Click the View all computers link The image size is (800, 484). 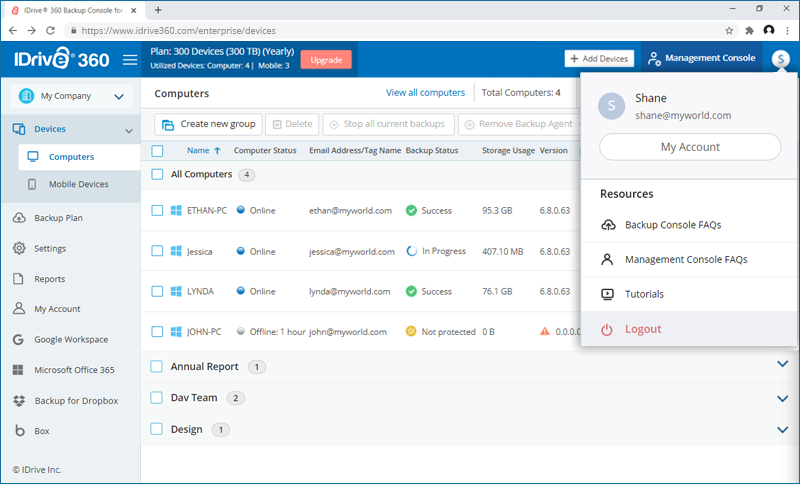pos(425,93)
